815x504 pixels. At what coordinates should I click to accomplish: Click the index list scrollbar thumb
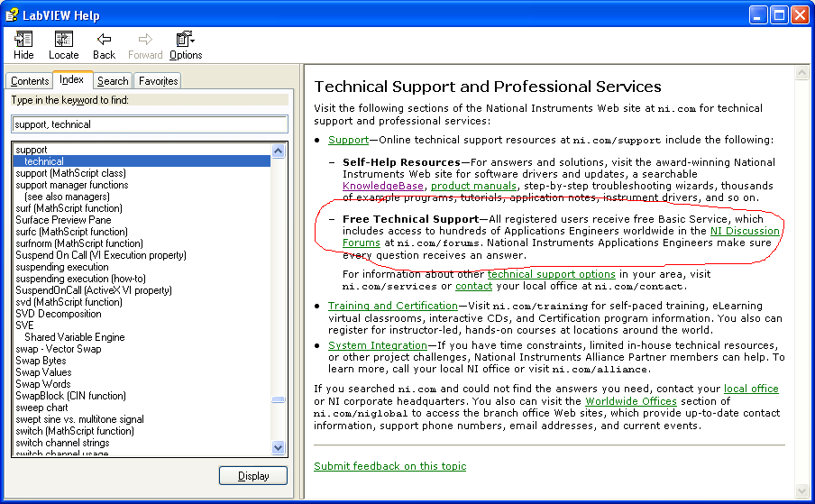pos(278,399)
